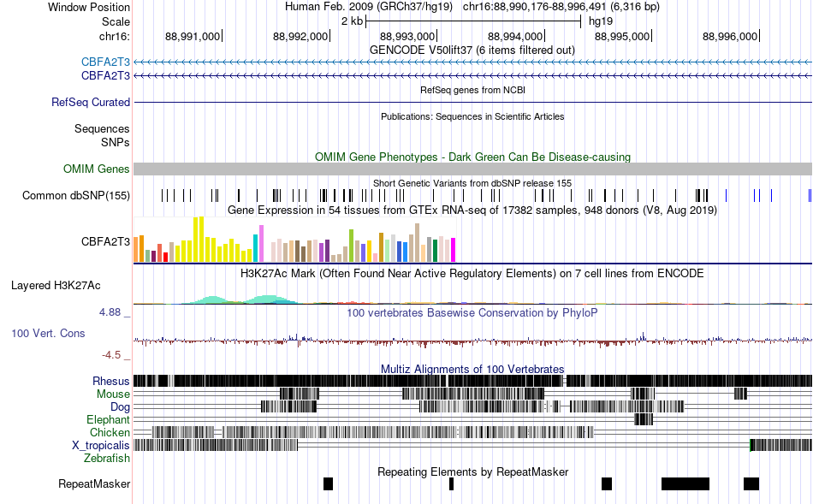Click the 88,991,000 coordinate label

193,36
